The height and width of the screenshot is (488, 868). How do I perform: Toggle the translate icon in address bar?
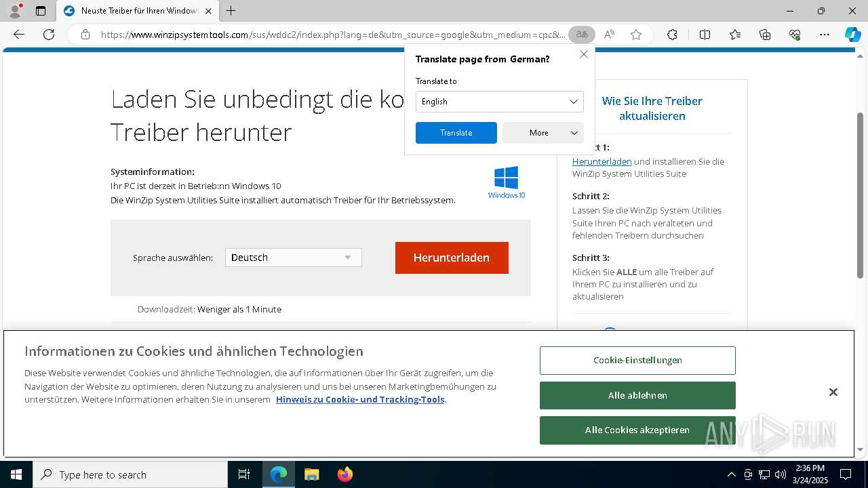[582, 35]
